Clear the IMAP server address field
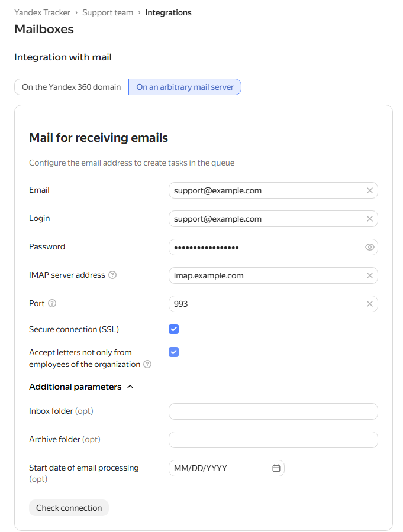Image resolution: width=403 pixels, height=532 pixels. [370, 276]
